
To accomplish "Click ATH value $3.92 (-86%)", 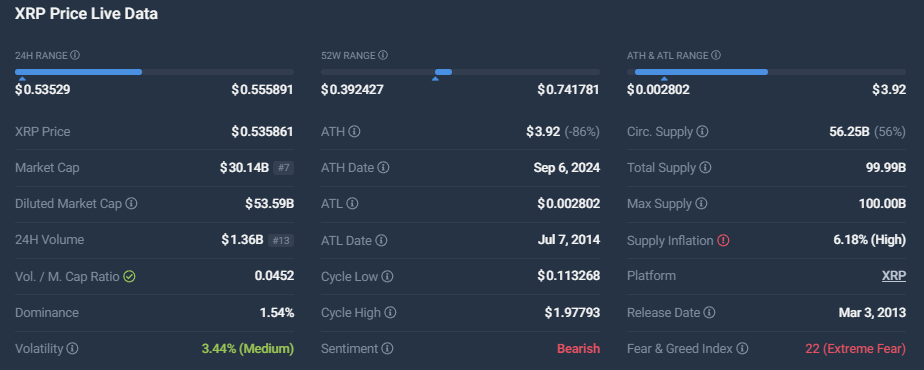I will [563, 131].
